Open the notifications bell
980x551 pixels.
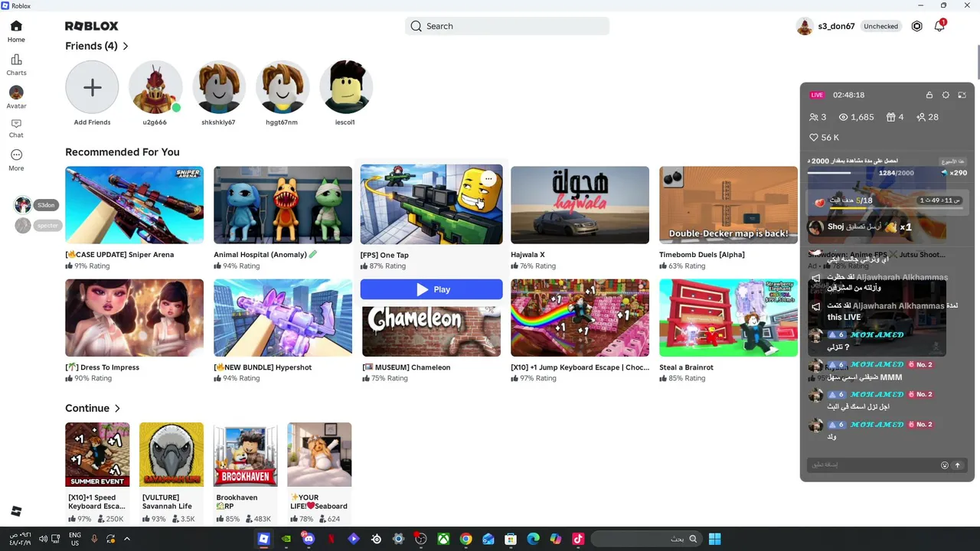tap(939, 26)
